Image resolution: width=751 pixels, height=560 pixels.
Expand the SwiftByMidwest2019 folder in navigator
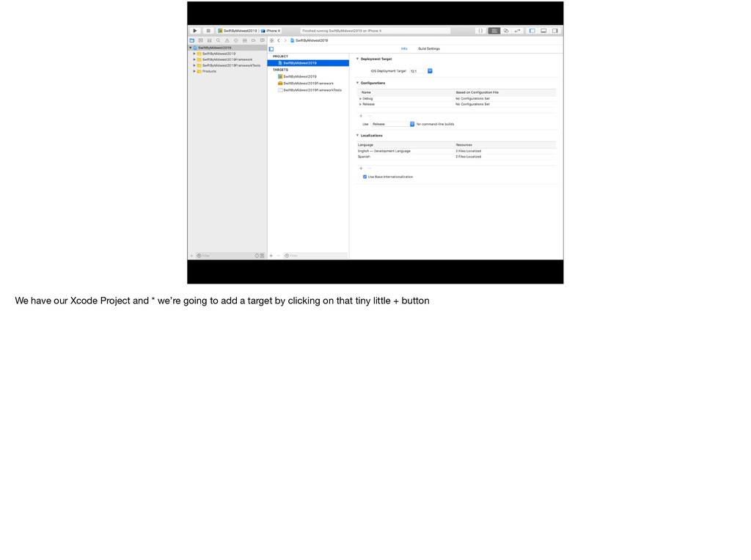pyautogui.click(x=194, y=54)
